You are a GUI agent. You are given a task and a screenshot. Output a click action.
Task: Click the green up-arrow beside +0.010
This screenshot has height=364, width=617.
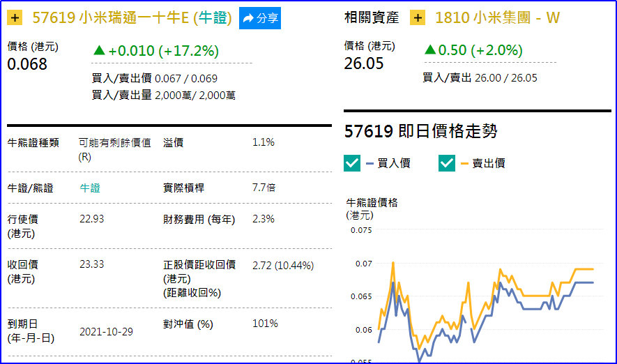pos(99,50)
